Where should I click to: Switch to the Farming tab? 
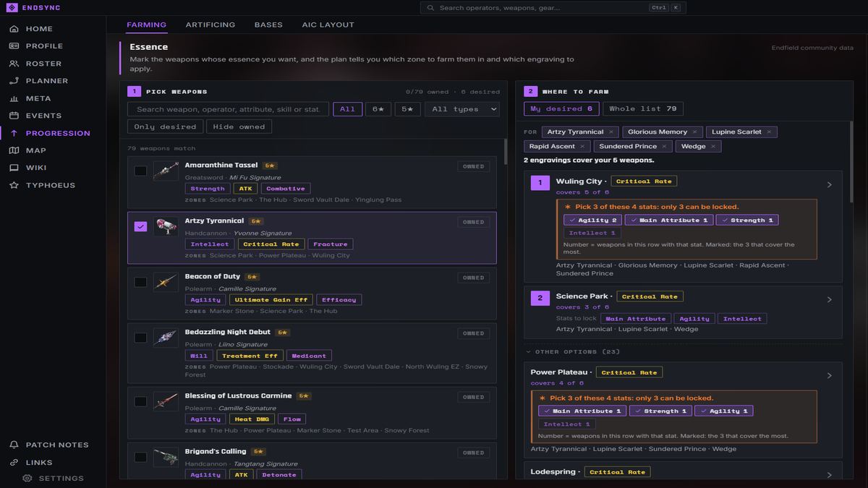point(147,25)
